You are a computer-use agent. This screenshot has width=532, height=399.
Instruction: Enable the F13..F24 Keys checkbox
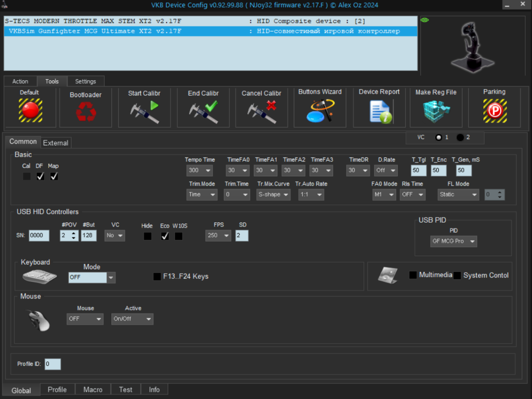(157, 277)
